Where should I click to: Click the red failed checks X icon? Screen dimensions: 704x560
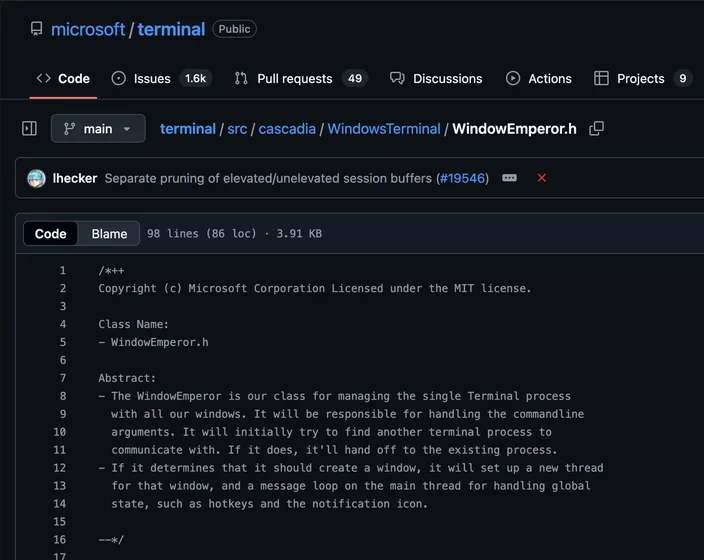point(542,178)
